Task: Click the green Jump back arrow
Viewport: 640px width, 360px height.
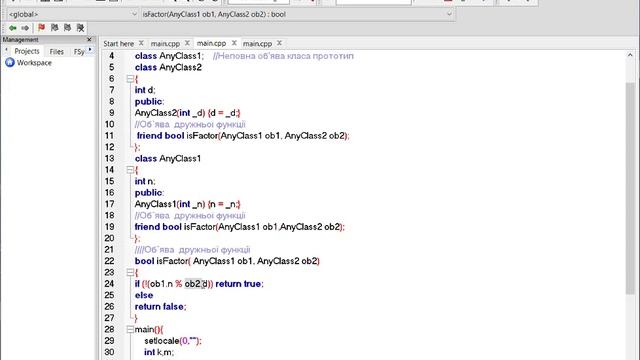Action: click(13, 28)
